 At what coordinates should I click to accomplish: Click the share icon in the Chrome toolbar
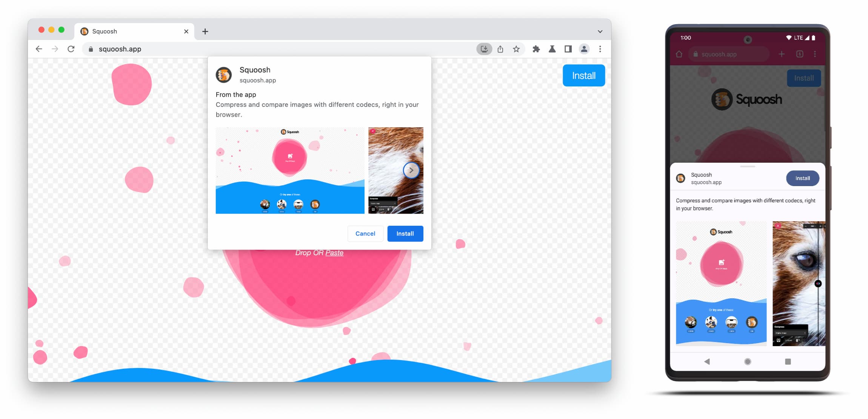[500, 49]
